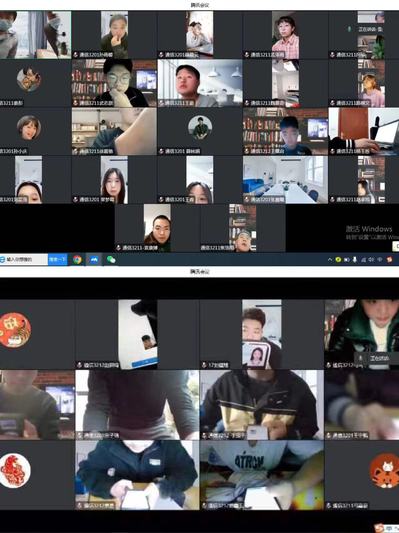Click the green circular tray icon
This screenshot has height=533, width=399.
click(x=338, y=260)
